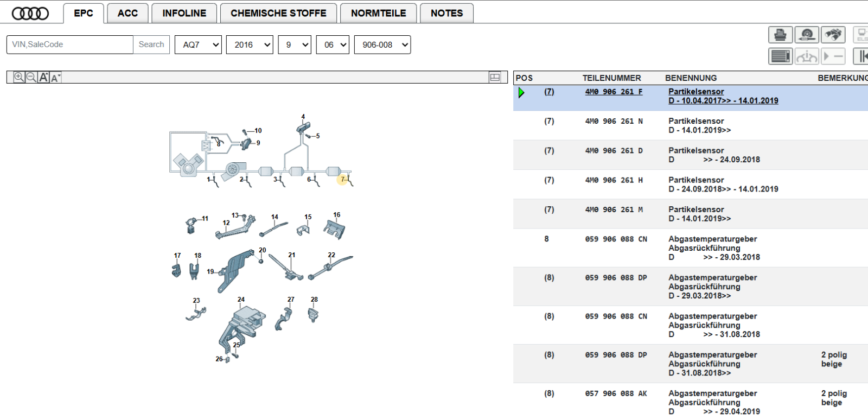Click the wheel and pencil icon
The width and height of the screenshot is (868, 419).
click(807, 35)
